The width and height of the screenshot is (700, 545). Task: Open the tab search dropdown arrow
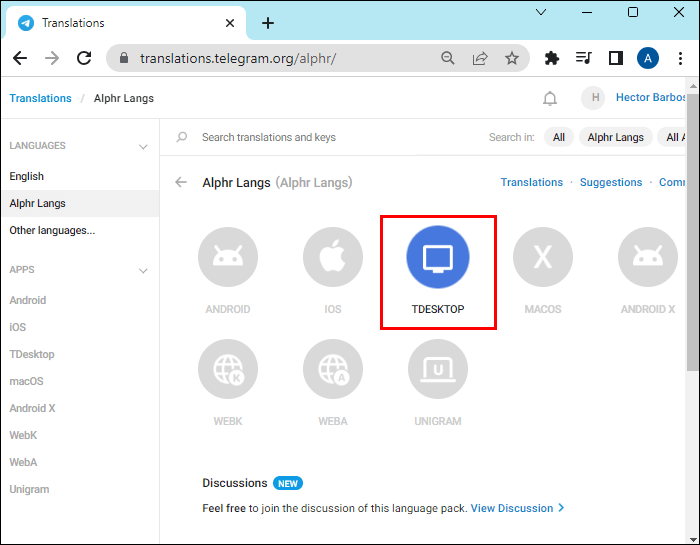pyautogui.click(x=541, y=12)
